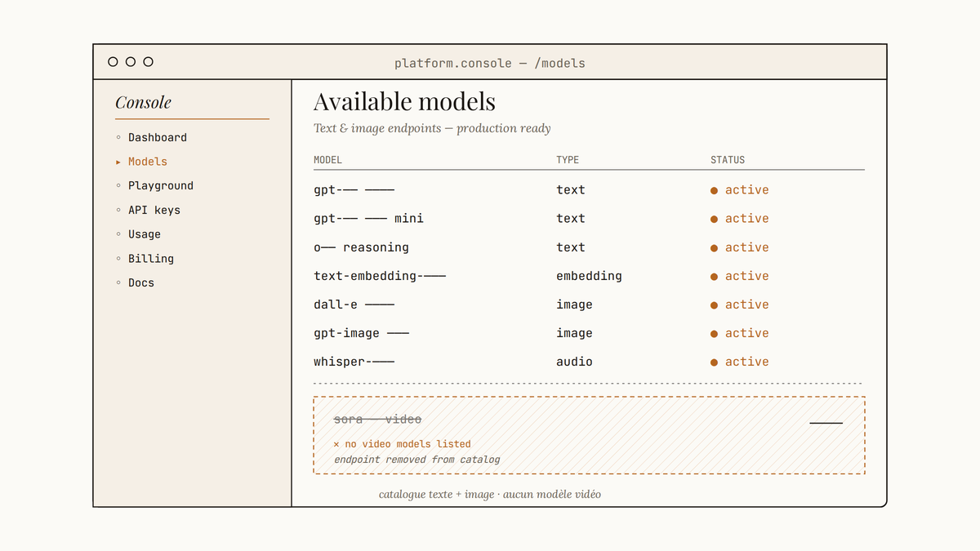Click active status dot in text-embedding row
This screenshot has height=551, width=980.
tap(715, 277)
